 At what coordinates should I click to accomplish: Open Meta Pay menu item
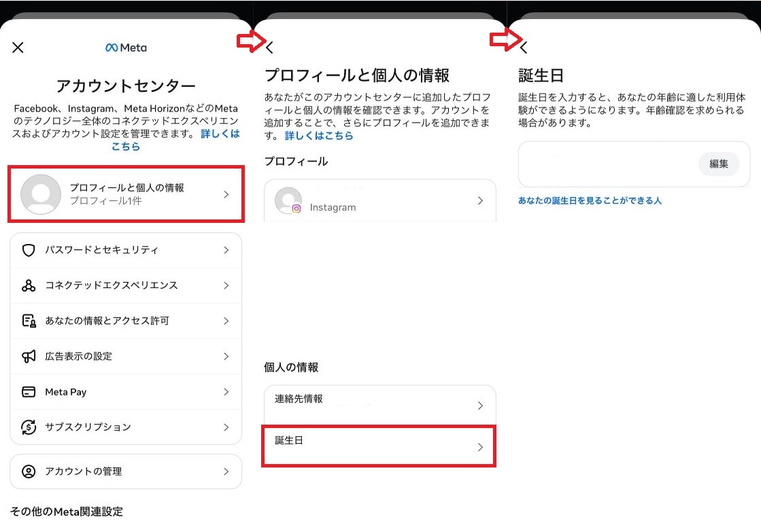pyautogui.click(x=126, y=392)
